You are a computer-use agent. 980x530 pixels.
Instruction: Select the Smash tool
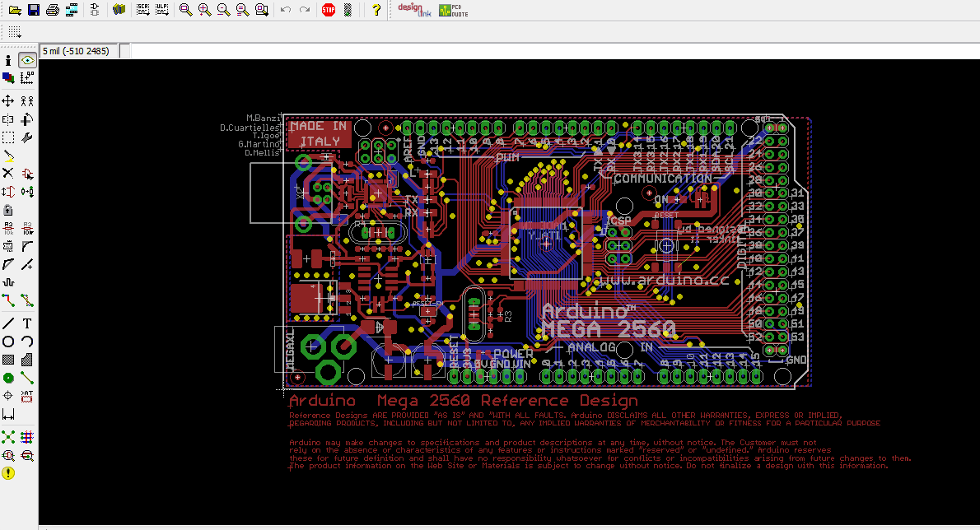click(x=8, y=246)
